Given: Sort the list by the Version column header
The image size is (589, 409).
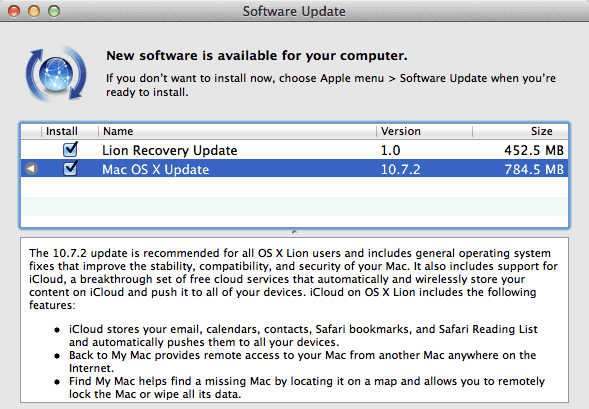Looking at the screenshot, I should pos(424,131).
